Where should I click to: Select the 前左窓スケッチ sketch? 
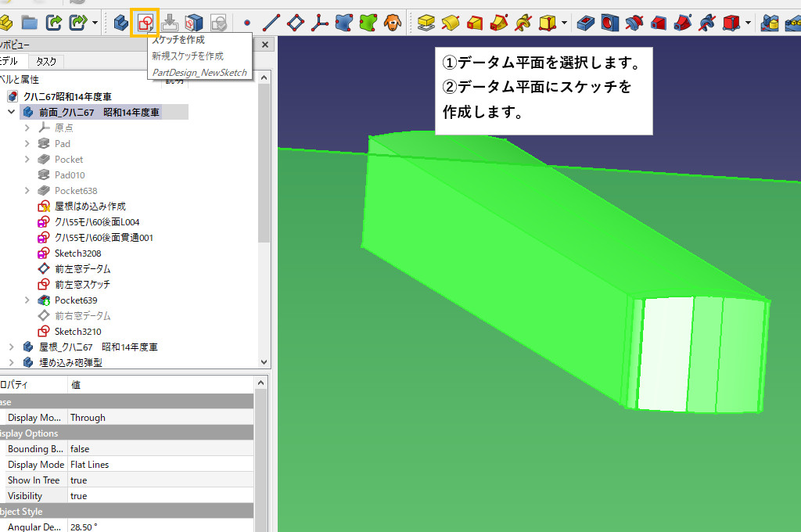[82, 284]
